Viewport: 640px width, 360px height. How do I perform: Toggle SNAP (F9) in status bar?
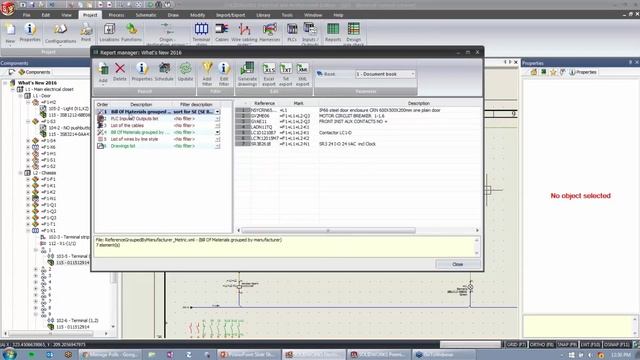tap(567, 345)
